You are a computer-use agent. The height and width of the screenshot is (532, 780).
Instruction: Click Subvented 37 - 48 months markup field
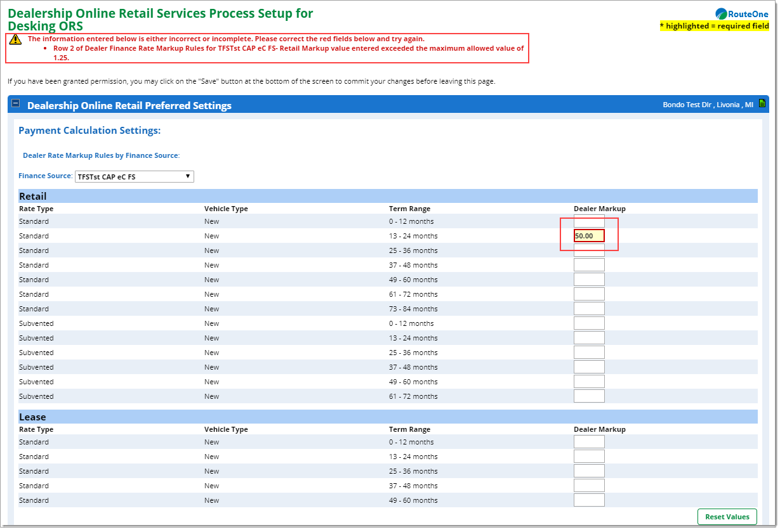tap(589, 367)
